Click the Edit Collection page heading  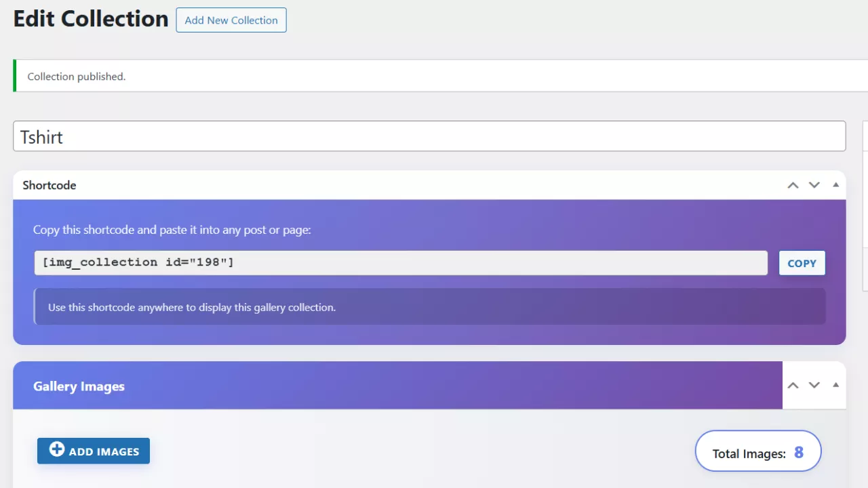(91, 19)
